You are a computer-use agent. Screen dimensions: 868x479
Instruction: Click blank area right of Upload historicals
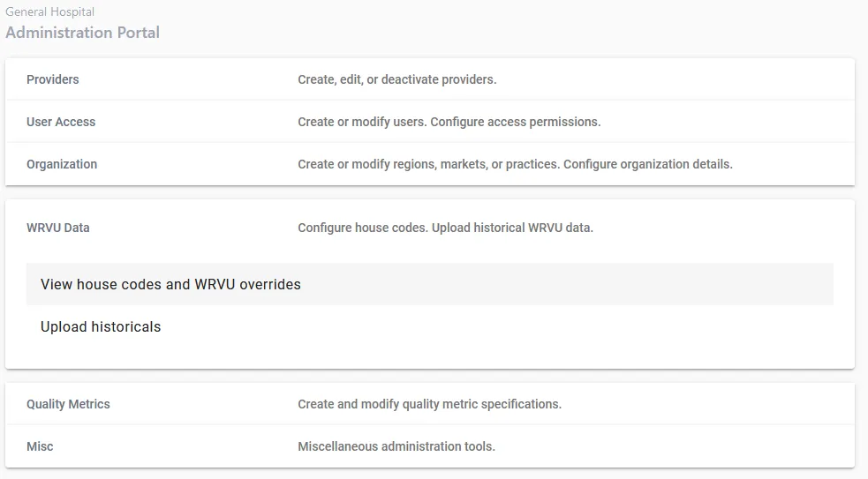pyautogui.click(x=530, y=326)
